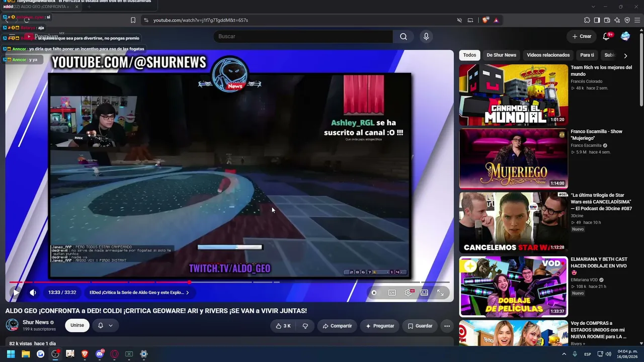Viewport: 644px width, 362px height.
Task: Open YouTube notifications bell
Action: [606, 36]
